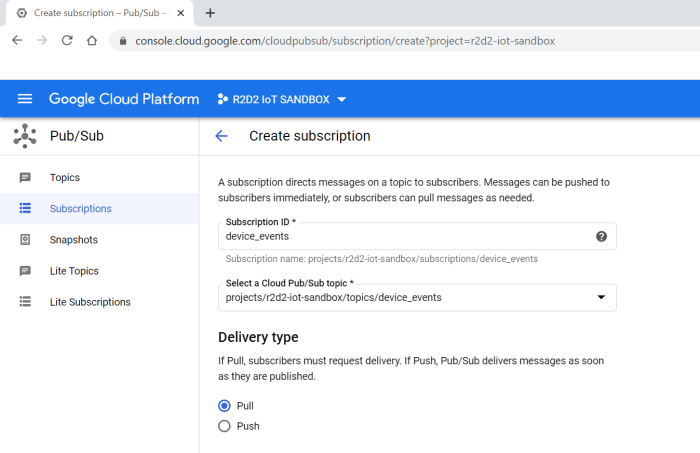View site security lock icon

[x=123, y=41]
